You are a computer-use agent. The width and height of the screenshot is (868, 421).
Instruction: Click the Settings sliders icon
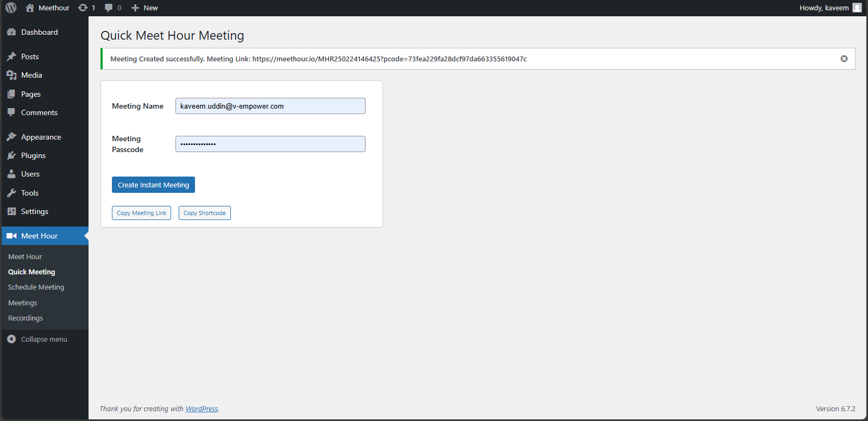(11, 211)
